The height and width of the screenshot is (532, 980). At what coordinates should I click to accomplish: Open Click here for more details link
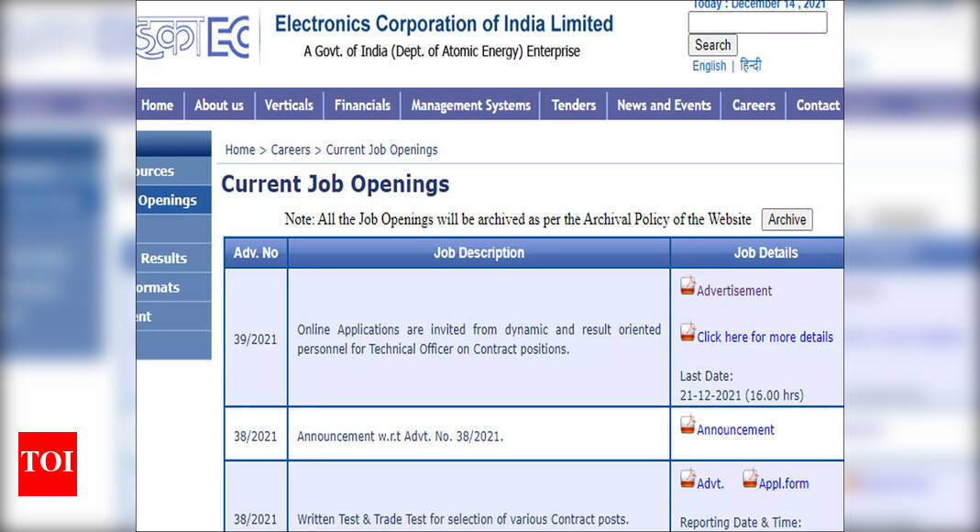[x=765, y=337]
